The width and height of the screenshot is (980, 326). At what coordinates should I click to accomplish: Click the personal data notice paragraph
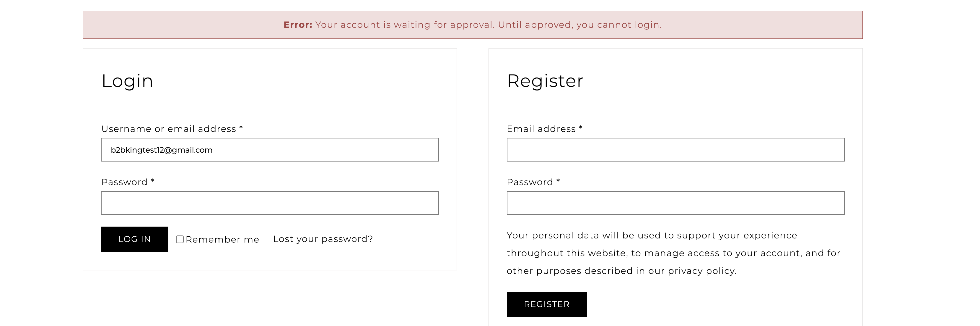[x=673, y=253]
